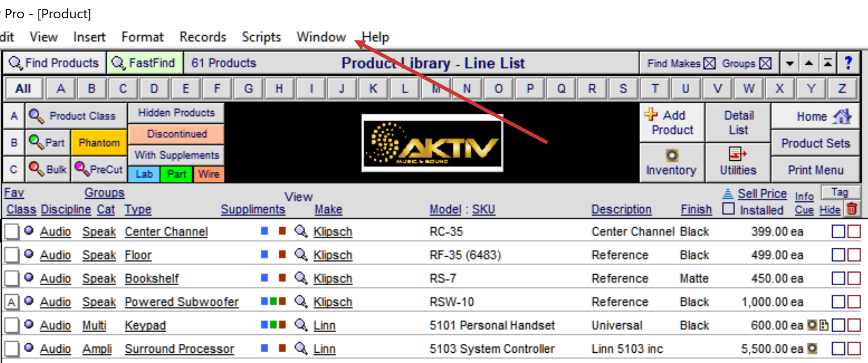Click the green Part button
This screenshot has height=363, width=868.
pos(176,174)
